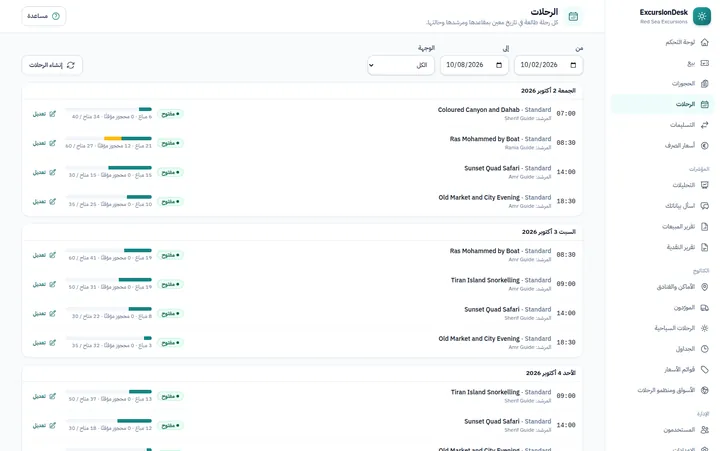Click Saturday's 18:30 departure time
Viewport: 720px width, 451px height.
click(x=566, y=342)
